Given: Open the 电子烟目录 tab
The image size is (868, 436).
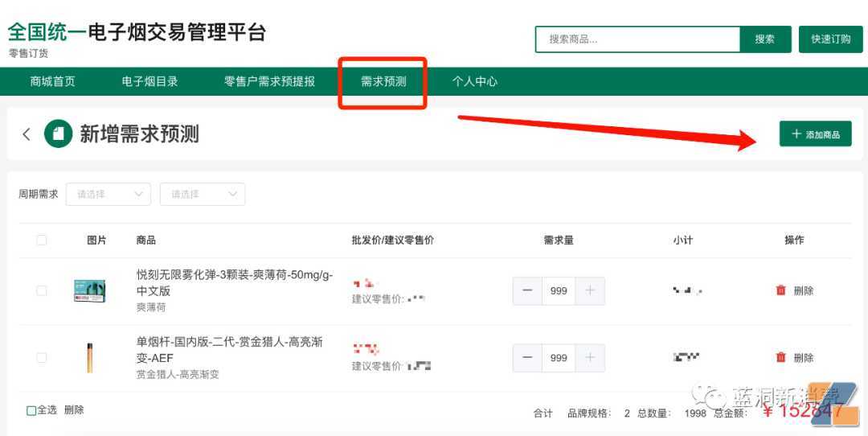Looking at the screenshot, I should coord(150,81).
